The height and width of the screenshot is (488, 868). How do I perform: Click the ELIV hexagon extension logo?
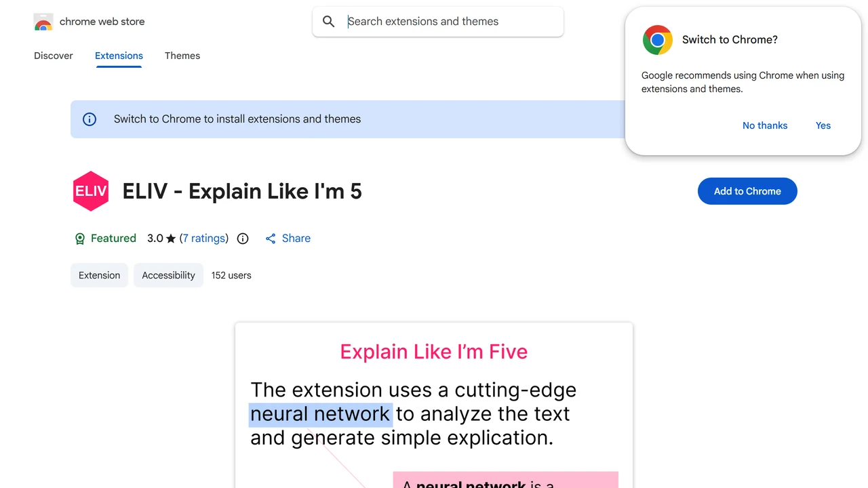(90, 191)
